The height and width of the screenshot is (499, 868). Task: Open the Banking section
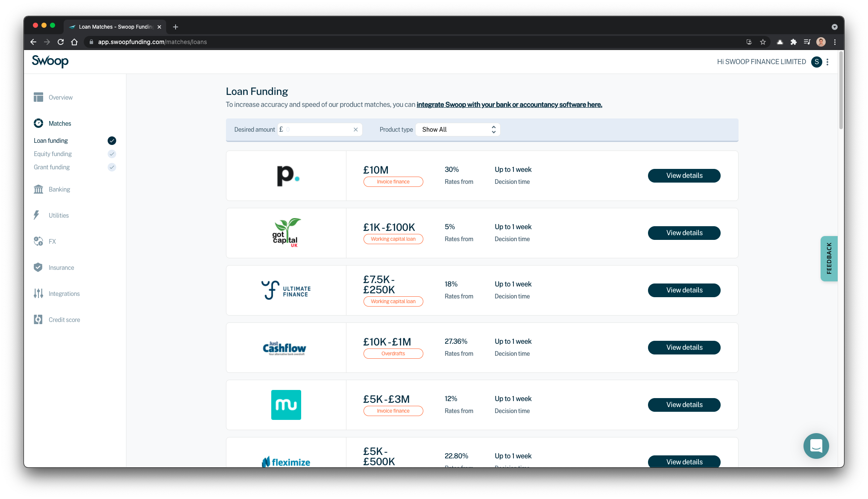[x=38, y=189]
